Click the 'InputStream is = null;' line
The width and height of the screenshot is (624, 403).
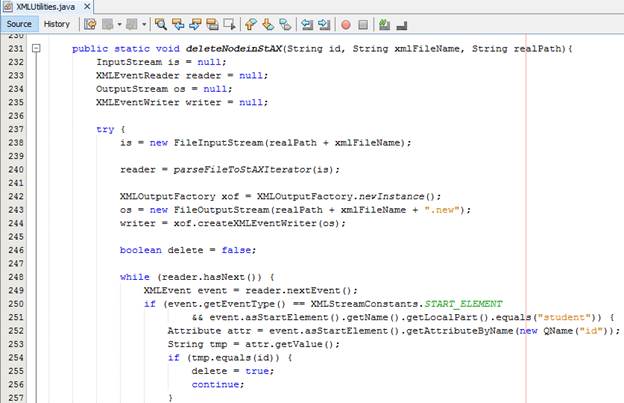click(161, 62)
